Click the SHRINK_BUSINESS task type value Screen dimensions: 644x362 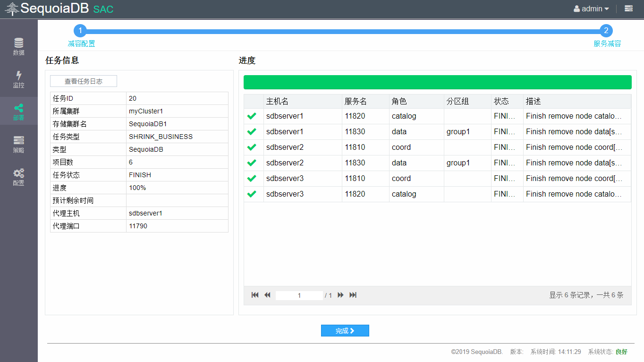[x=161, y=137]
